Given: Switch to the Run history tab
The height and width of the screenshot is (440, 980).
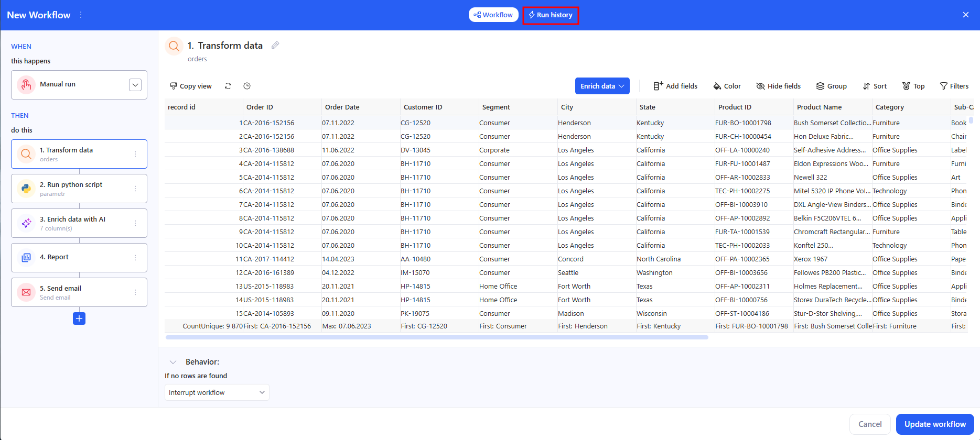Looking at the screenshot, I should pos(551,15).
